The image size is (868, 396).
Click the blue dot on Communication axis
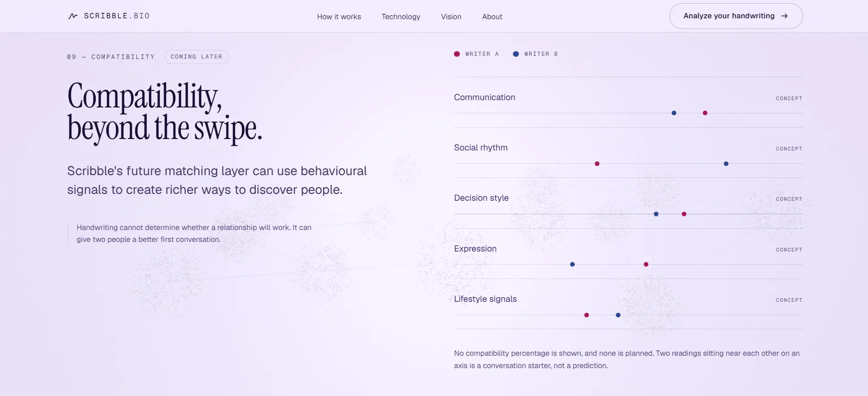coord(674,113)
